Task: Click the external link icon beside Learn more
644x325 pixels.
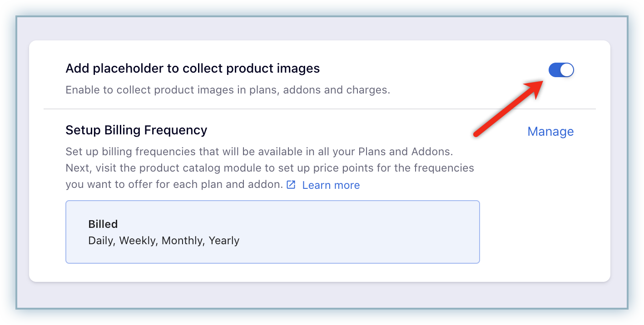Action: pyautogui.click(x=291, y=185)
